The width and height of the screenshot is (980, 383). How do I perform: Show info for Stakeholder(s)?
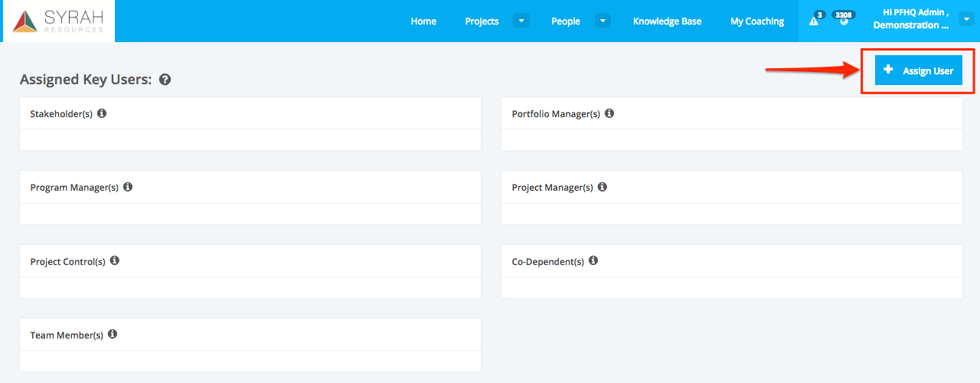click(x=102, y=113)
